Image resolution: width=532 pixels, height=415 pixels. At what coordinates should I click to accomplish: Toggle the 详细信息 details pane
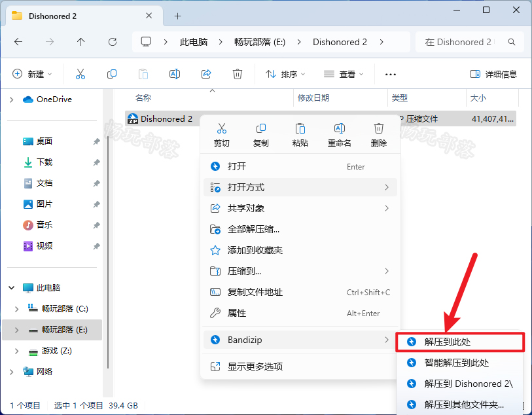click(493, 74)
